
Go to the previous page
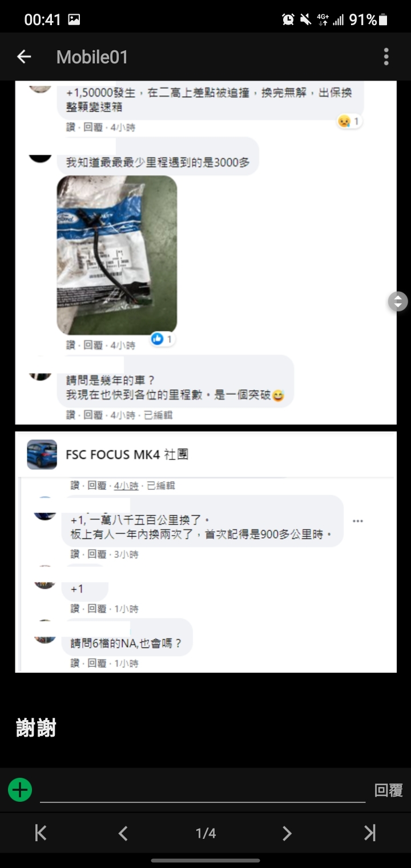(x=123, y=833)
